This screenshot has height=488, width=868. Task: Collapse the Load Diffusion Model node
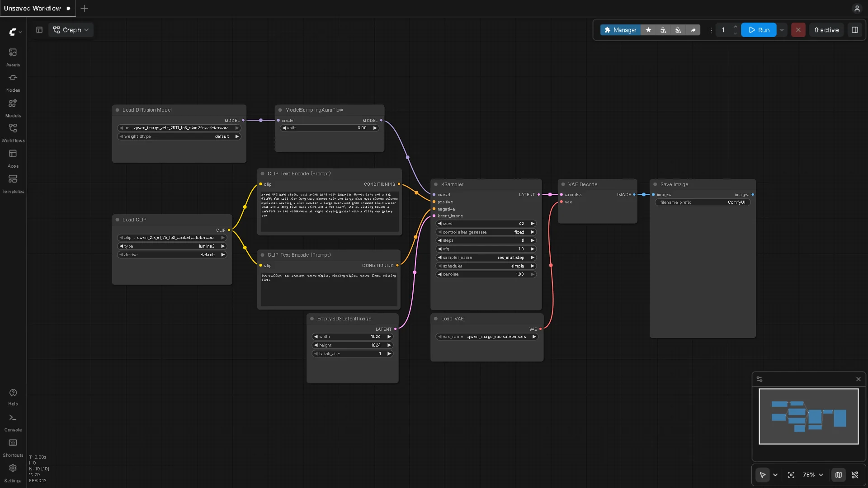118,110
